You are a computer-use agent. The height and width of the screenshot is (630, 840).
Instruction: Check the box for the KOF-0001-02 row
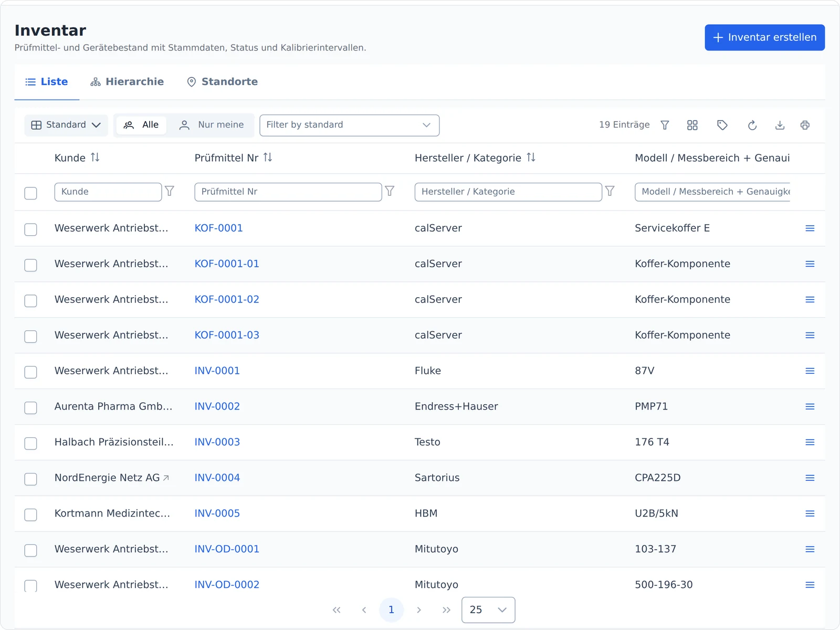coord(30,301)
